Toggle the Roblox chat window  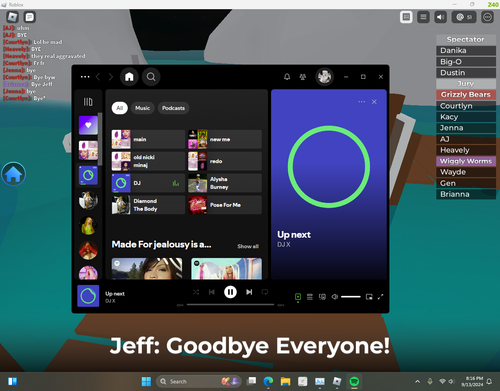(x=30, y=17)
